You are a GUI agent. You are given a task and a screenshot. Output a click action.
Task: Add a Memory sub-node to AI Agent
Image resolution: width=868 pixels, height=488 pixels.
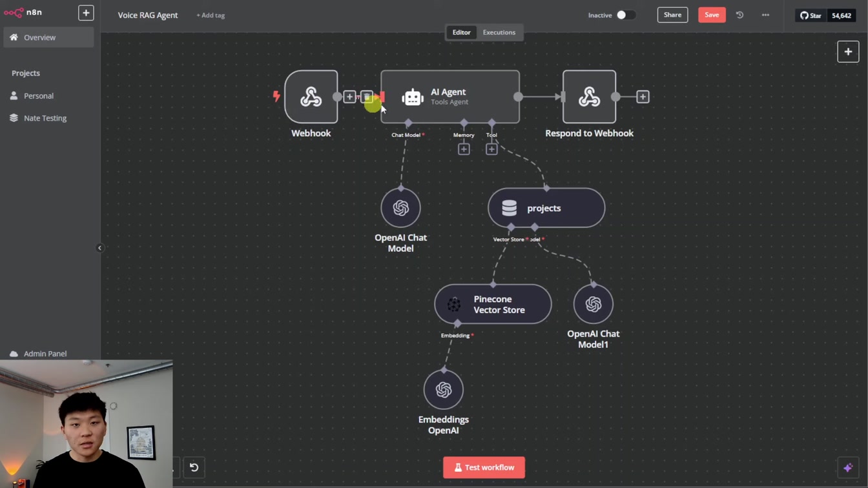(x=464, y=149)
